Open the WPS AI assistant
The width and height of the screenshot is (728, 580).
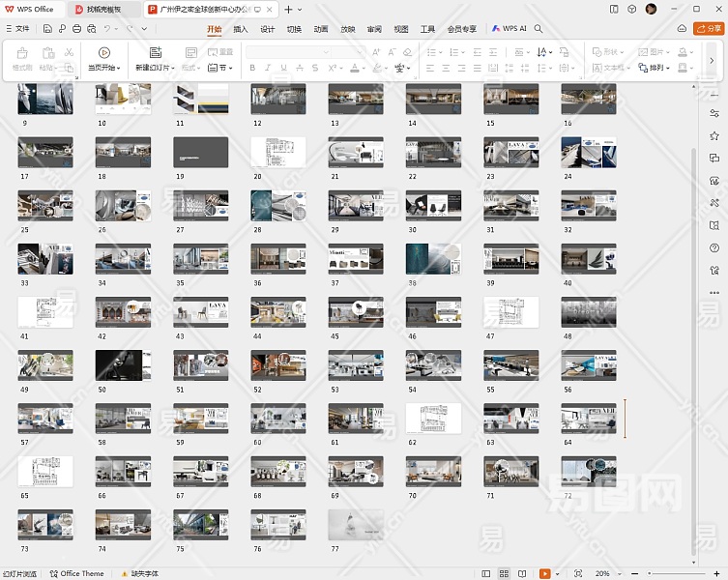pyautogui.click(x=510, y=29)
